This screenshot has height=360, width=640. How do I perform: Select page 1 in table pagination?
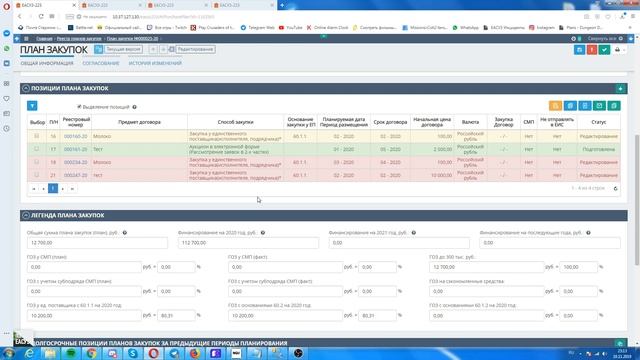coord(53,188)
